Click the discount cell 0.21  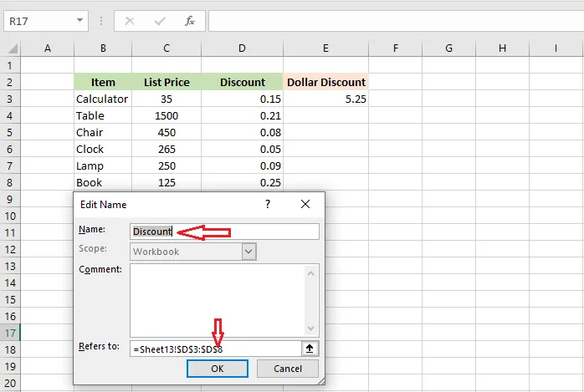pyautogui.click(x=242, y=115)
